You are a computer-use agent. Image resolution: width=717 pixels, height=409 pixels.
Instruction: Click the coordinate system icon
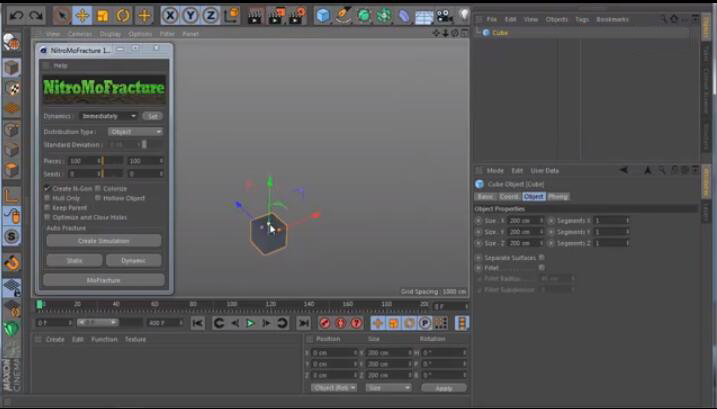coord(231,16)
